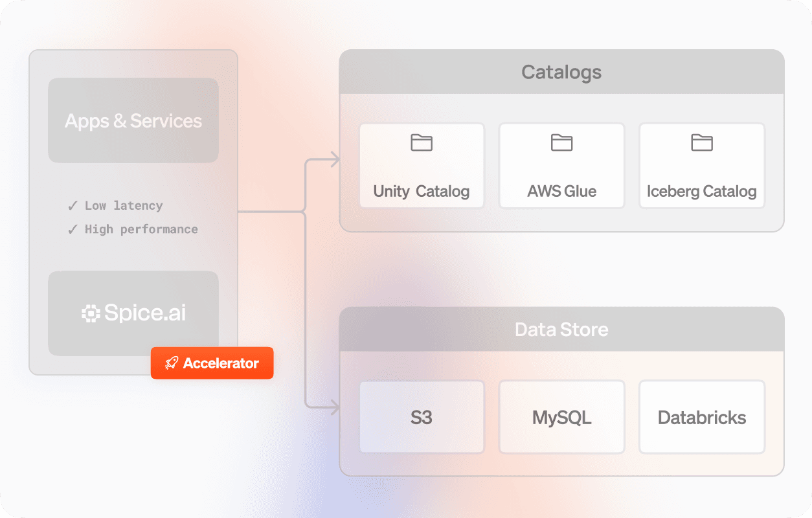
Task: Enable the S3 data store card
Action: point(422,417)
